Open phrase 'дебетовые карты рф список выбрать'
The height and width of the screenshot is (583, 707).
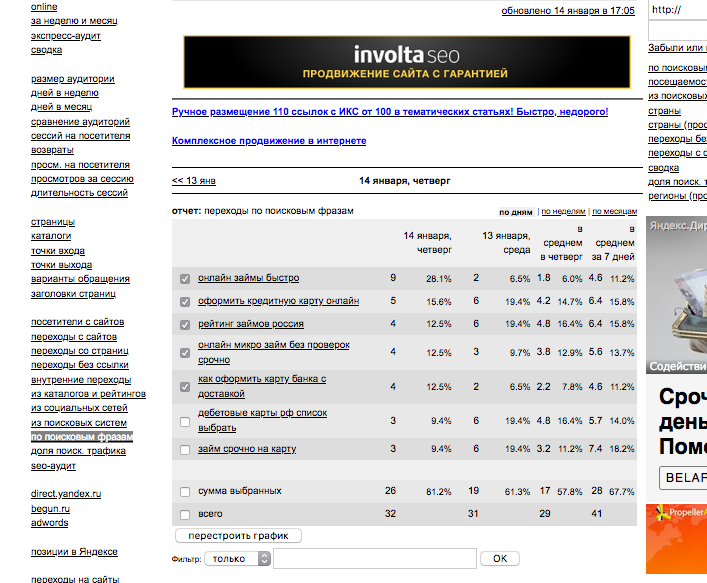click(262, 420)
